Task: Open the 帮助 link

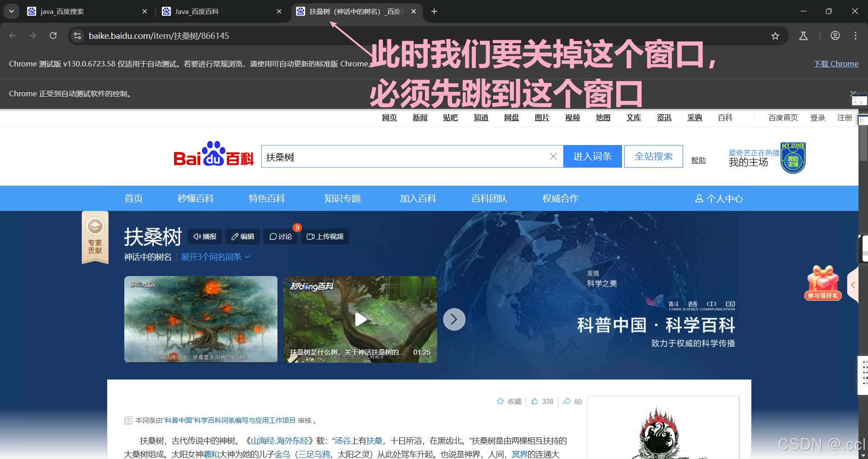Action: (x=698, y=160)
